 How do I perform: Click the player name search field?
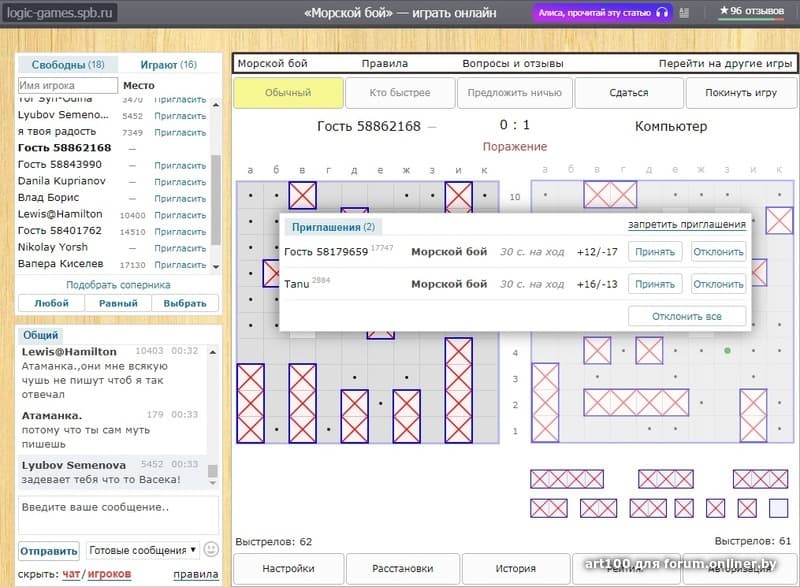tap(67, 86)
